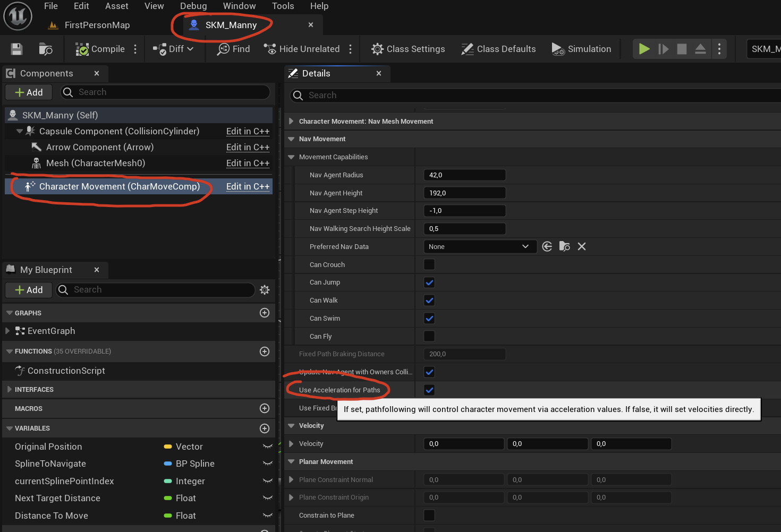Toggle Use Acceleration for Paths checkbox
This screenshot has width=781, height=532.
429,390
